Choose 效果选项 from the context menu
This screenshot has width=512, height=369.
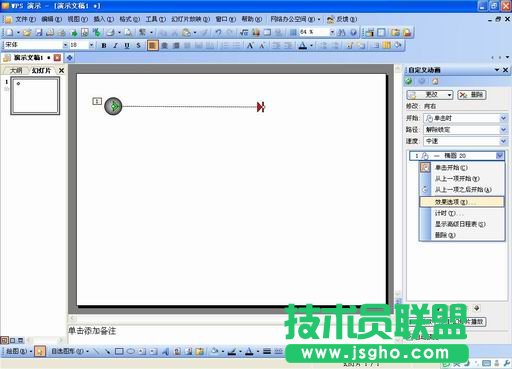pos(462,202)
